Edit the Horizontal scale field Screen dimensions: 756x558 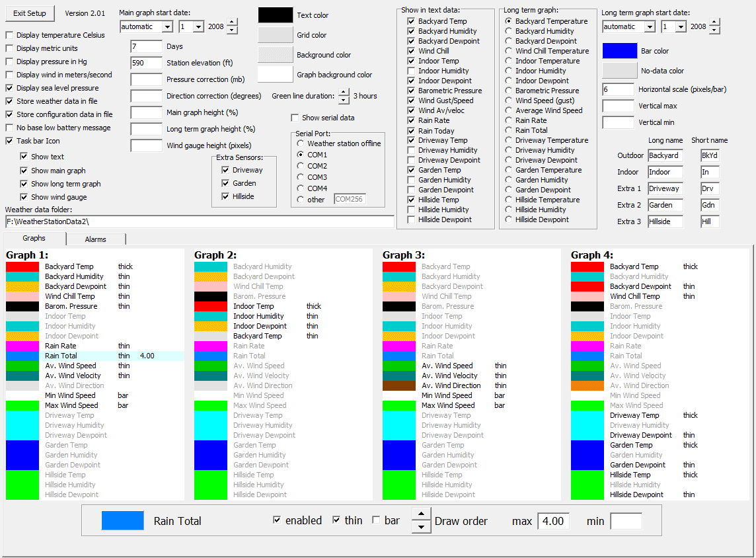pyautogui.click(x=618, y=90)
